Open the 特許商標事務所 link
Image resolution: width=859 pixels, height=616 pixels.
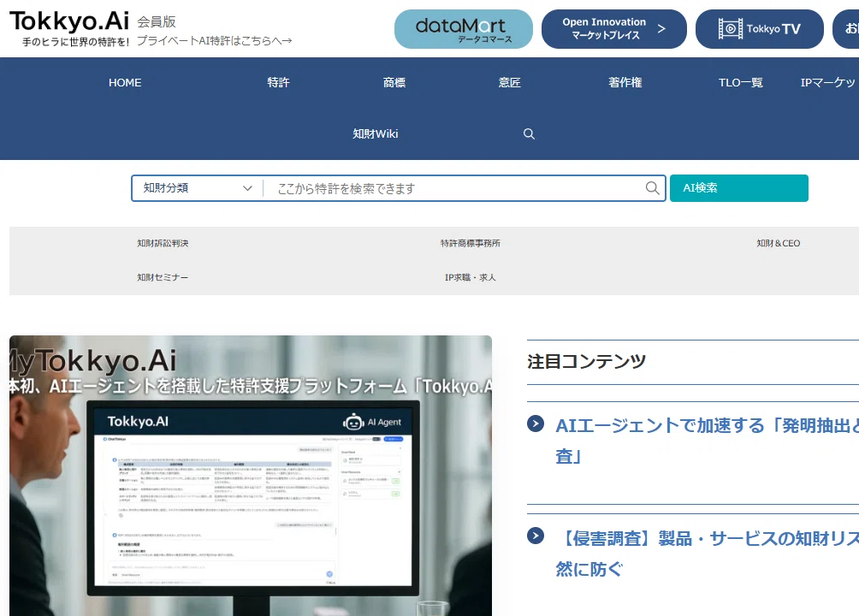(470, 243)
